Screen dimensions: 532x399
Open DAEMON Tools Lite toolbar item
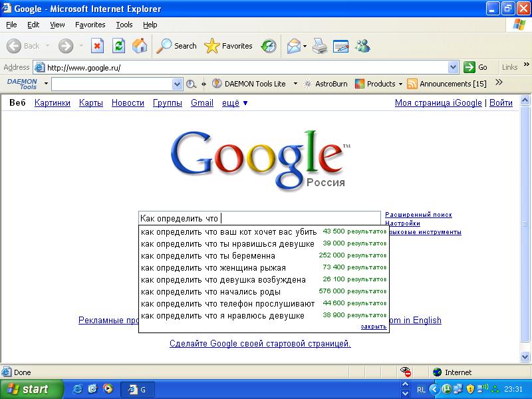249,84
